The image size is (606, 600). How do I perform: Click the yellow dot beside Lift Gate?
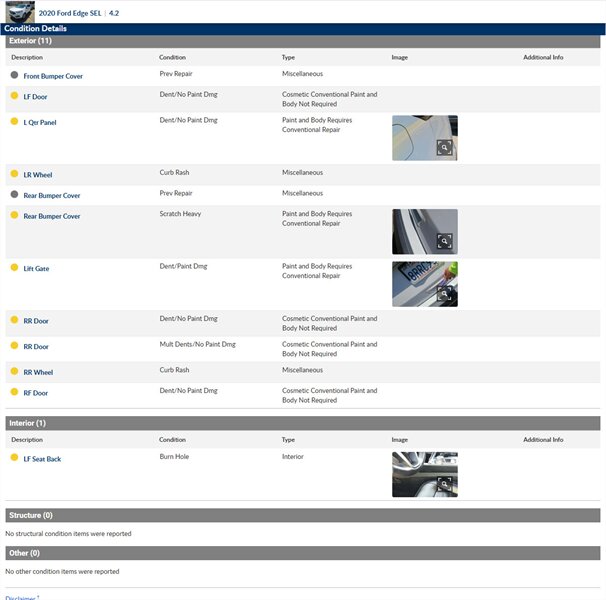click(x=14, y=267)
